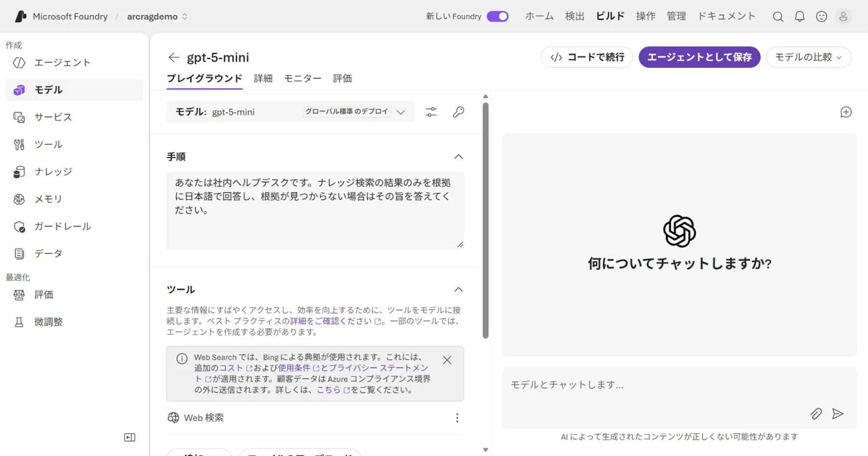This screenshot has width=868, height=456.
Task: Expand the model deployment dropdown chevron
Action: point(401,112)
